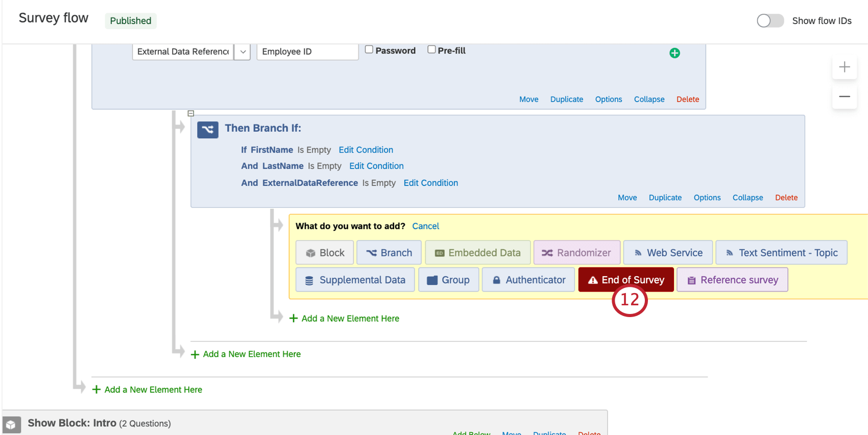Check the Password checkbox
The width and height of the screenshot is (868, 435).
tap(369, 50)
